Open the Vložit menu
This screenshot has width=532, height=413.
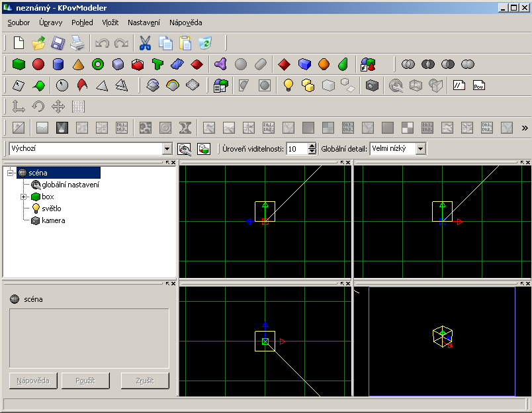pos(110,23)
